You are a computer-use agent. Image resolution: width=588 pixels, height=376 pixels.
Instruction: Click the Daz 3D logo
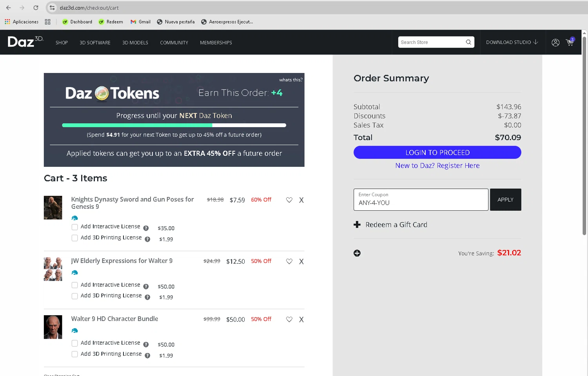pos(25,42)
